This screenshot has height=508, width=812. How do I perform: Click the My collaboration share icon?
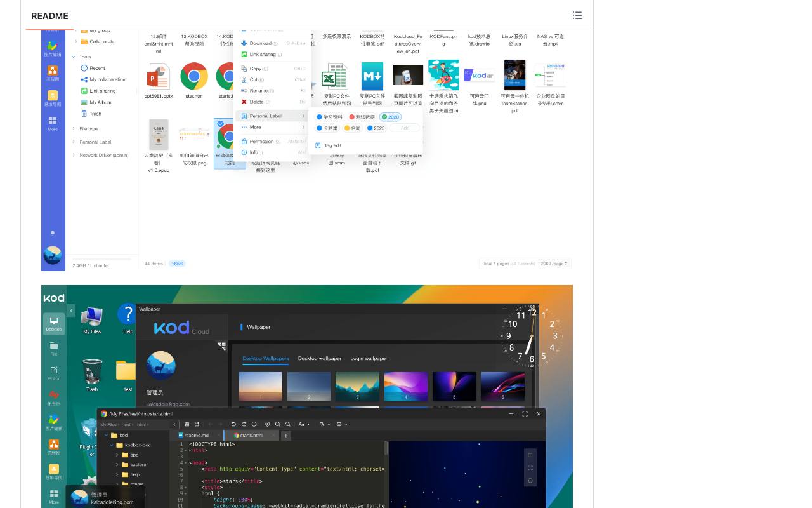(84, 79)
